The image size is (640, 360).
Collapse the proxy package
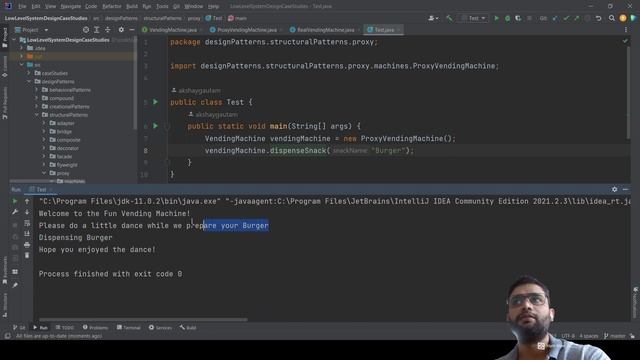[x=44, y=173]
